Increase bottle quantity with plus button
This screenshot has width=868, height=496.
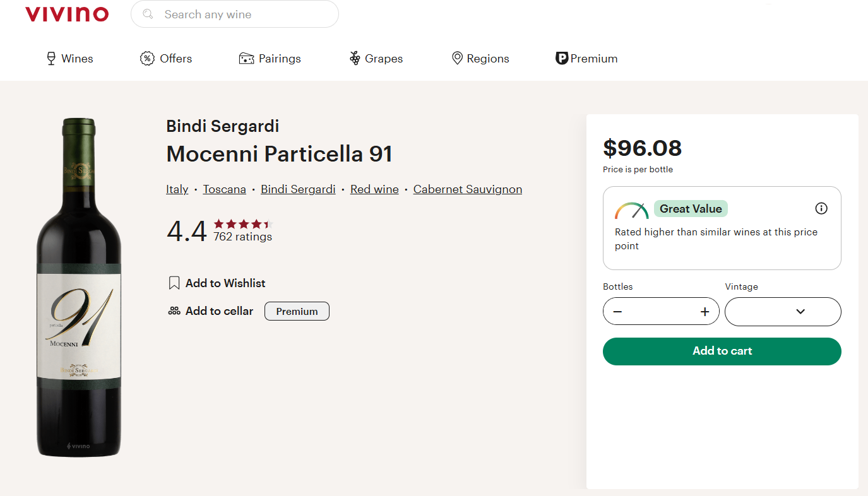(x=705, y=312)
